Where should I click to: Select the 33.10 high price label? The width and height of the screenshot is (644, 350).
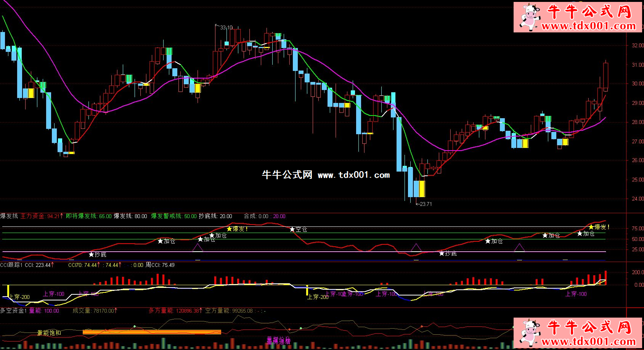pyautogui.click(x=226, y=27)
